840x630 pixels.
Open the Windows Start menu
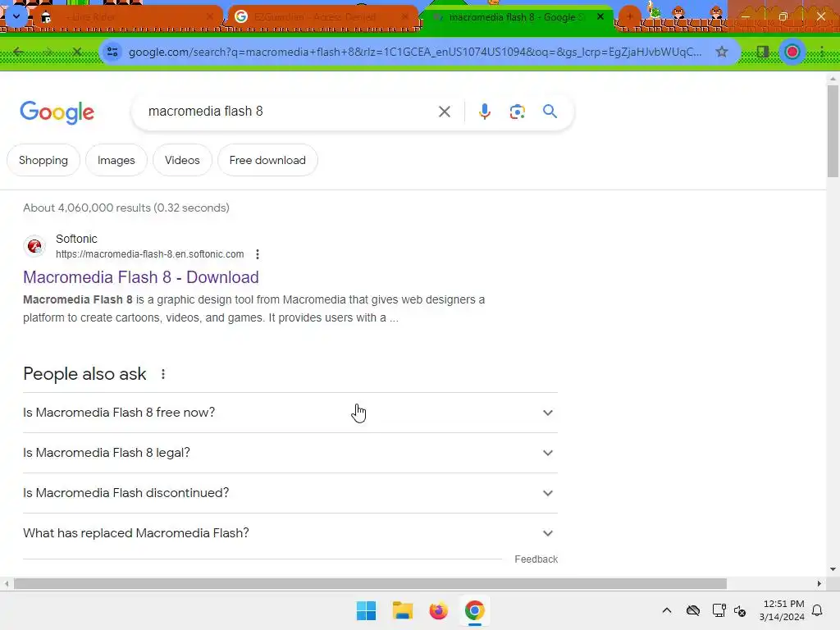pos(367,610)
